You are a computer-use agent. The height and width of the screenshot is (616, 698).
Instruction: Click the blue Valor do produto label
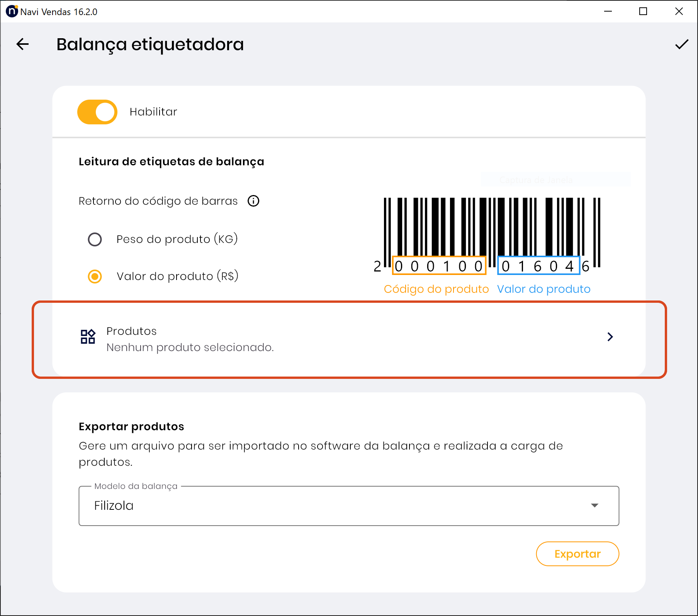pyautogui.click(x=543, y=289)
